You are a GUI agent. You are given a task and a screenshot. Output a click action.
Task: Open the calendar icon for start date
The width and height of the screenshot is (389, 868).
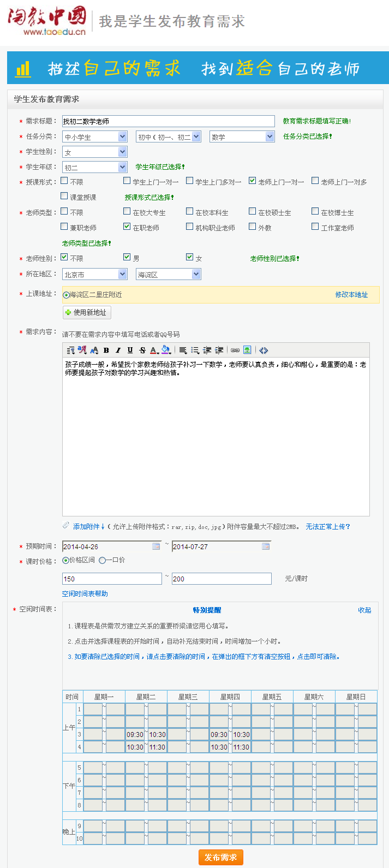156,546
